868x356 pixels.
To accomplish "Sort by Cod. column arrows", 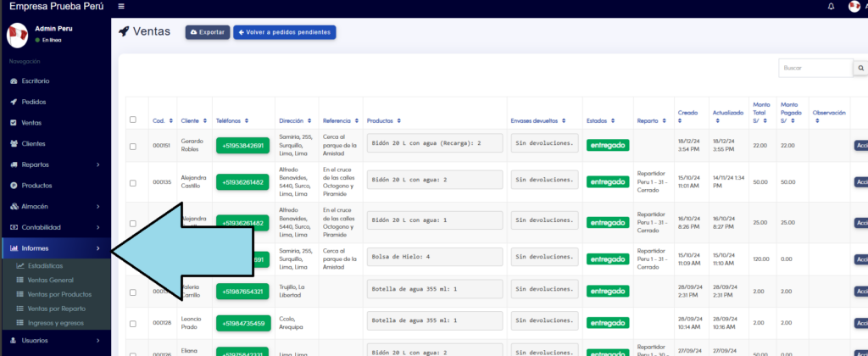I will 170,120.
